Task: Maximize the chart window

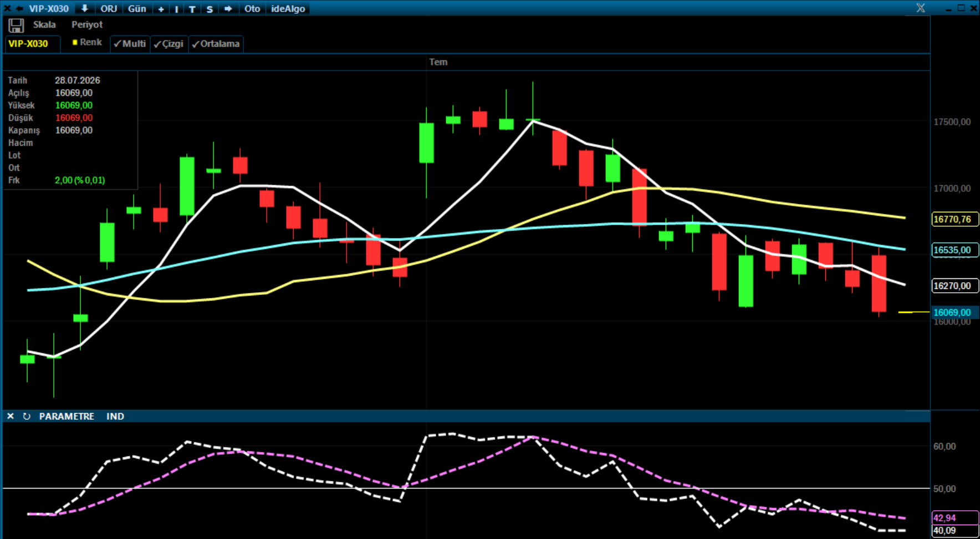Action: [961, 8]
